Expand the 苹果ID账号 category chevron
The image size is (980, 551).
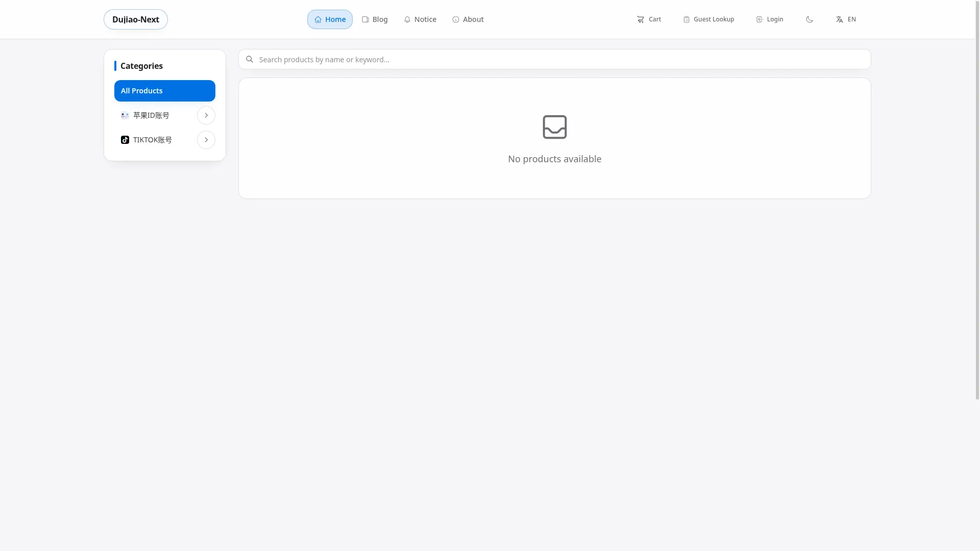pos(206,115)
